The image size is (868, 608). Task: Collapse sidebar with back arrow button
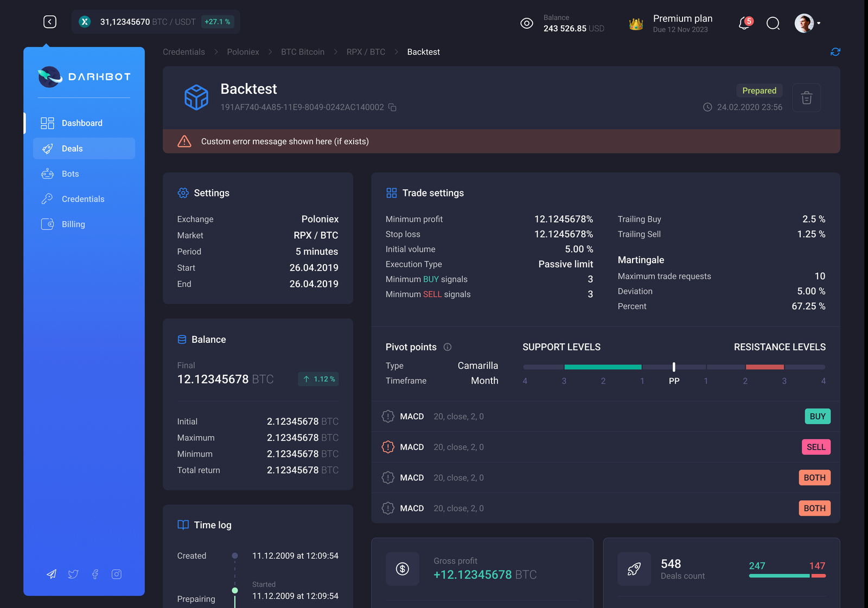pos(50,22)
